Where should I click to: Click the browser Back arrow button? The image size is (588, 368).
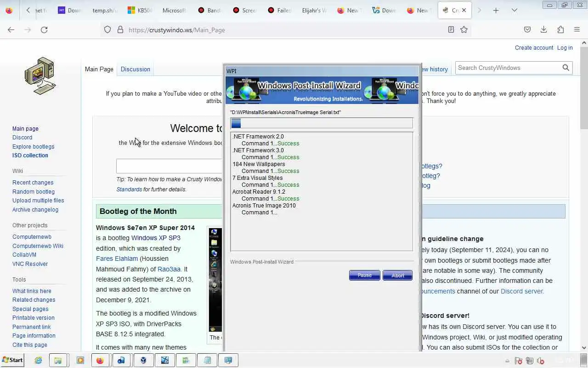coord(11,29)
